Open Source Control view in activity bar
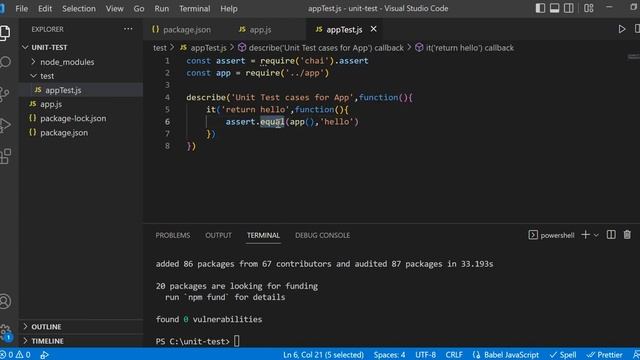The image size is (640, 360). tap(4, 94)
